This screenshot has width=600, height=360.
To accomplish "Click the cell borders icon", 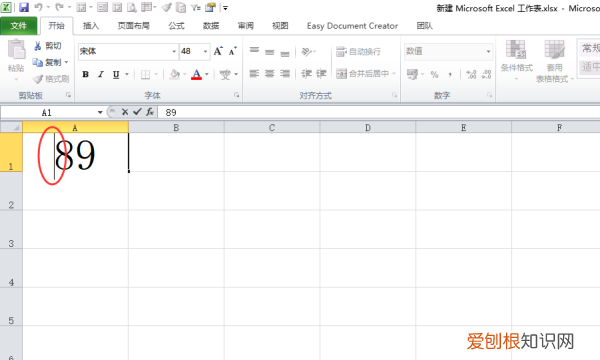I will click(x=145, y=74).
